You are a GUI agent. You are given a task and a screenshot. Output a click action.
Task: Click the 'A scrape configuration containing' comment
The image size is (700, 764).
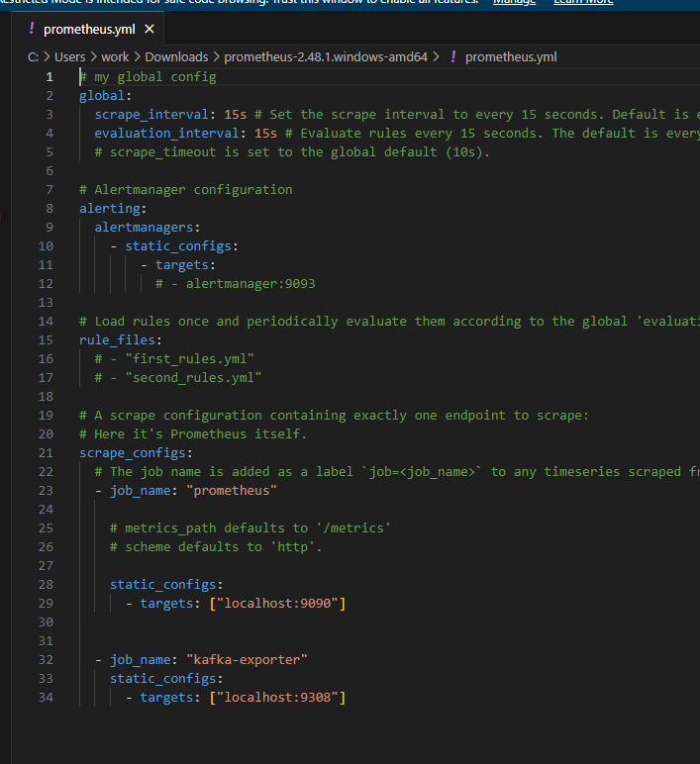tap(334, 415)
